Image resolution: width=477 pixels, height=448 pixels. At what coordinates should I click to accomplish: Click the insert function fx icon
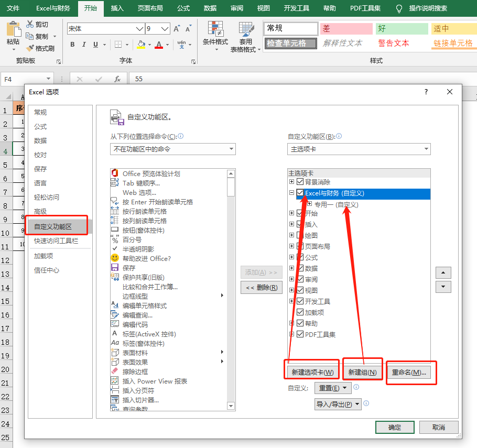(117, 79)
